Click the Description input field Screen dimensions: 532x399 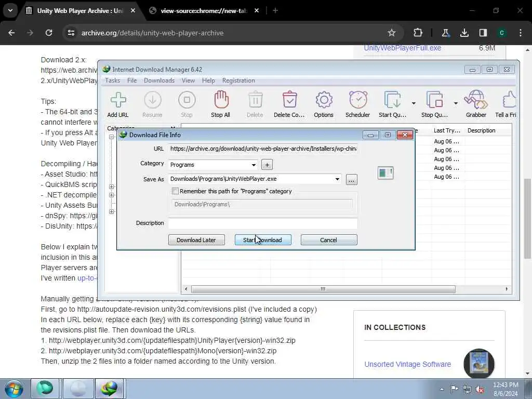pos(263,223)
